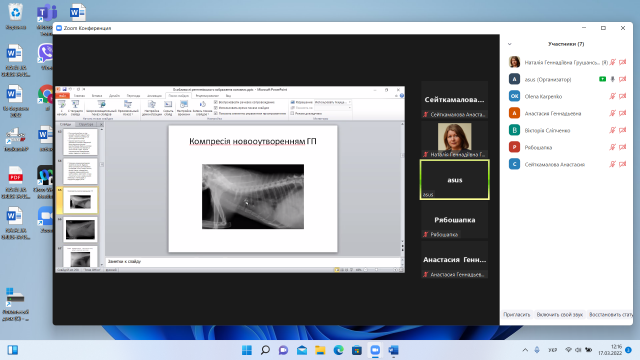640x360 pixels.
Task: Click 'Настройка демонстрации' icon in PowerPoint ribbon
Action: point(151,105)
